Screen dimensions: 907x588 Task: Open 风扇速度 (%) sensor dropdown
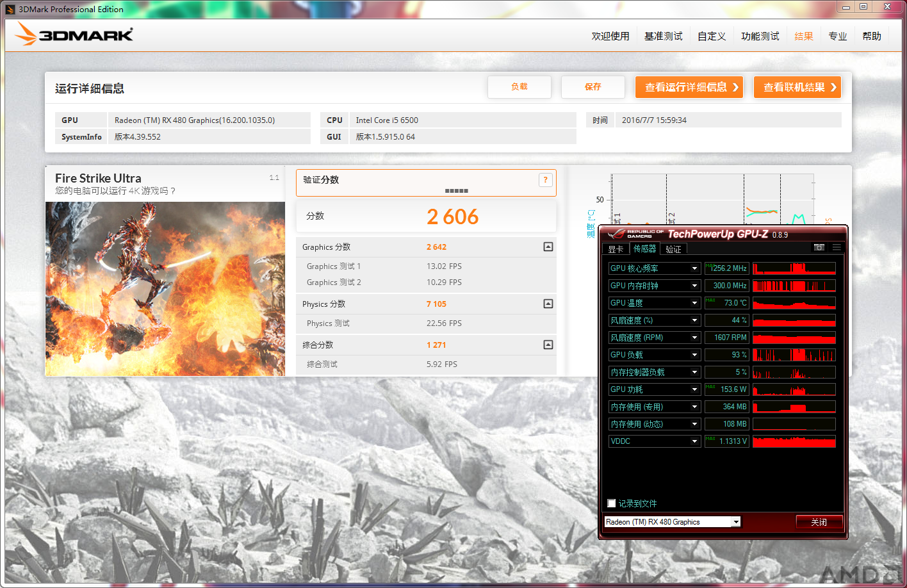(694, 320)
